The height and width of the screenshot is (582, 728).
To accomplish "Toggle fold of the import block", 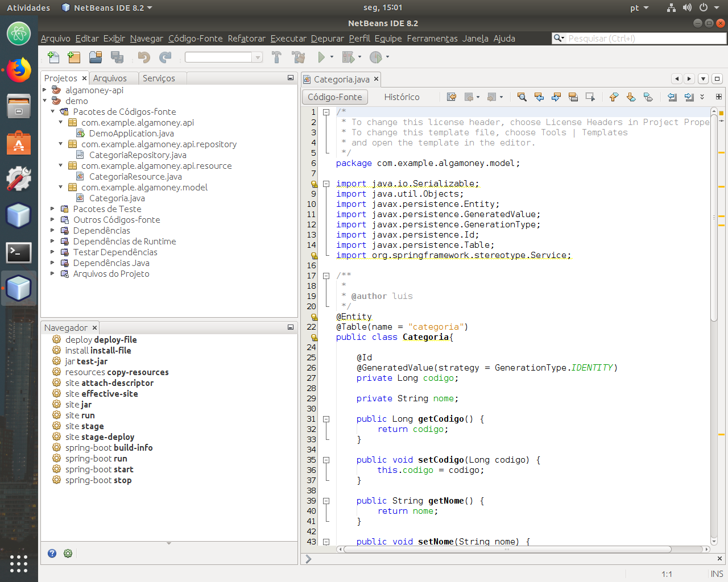I will click(x=326, y=184).
